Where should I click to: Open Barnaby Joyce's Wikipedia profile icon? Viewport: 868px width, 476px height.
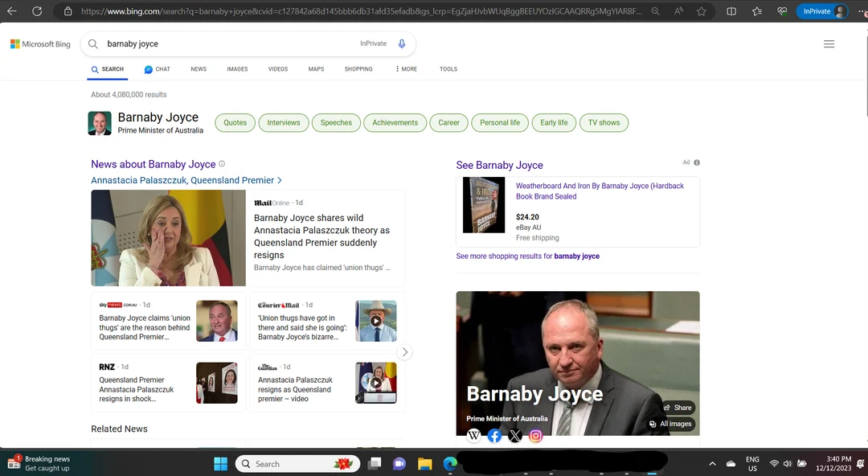click(474, 436)
